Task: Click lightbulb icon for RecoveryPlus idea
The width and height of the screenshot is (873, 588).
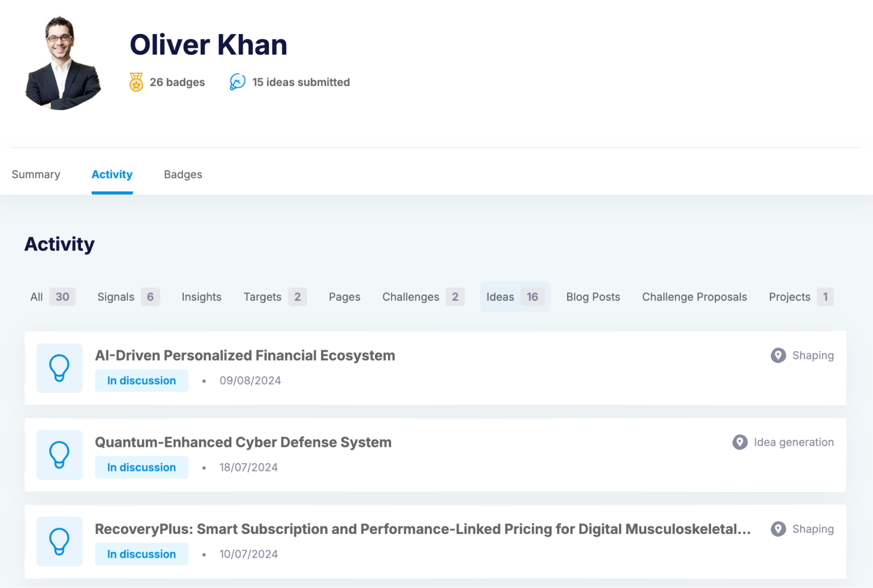Action: pos(59,542)
